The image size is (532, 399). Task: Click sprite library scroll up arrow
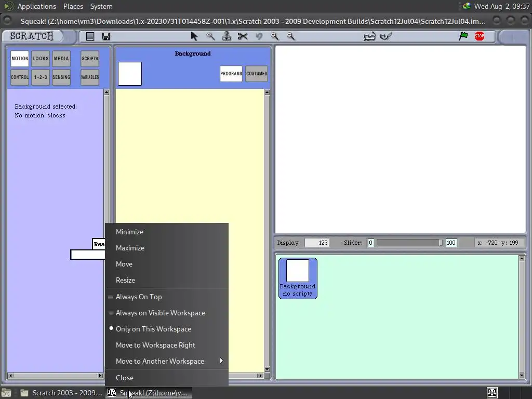[522, 259]
